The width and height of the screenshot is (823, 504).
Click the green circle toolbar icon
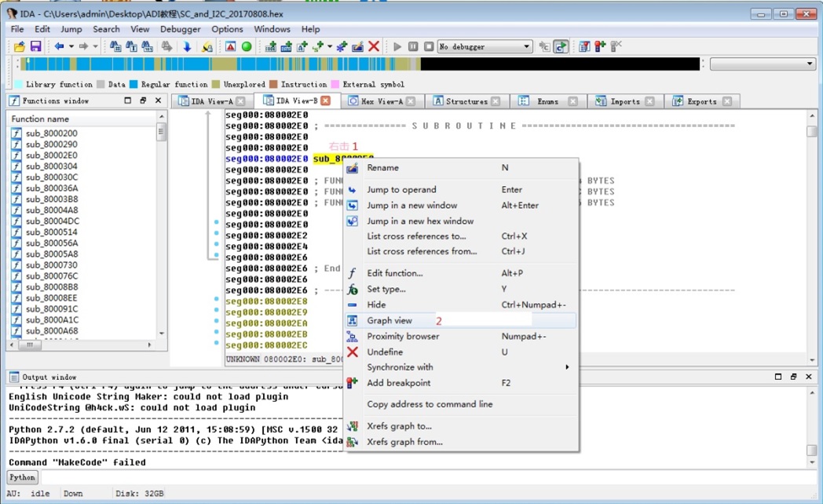[246, 46]
